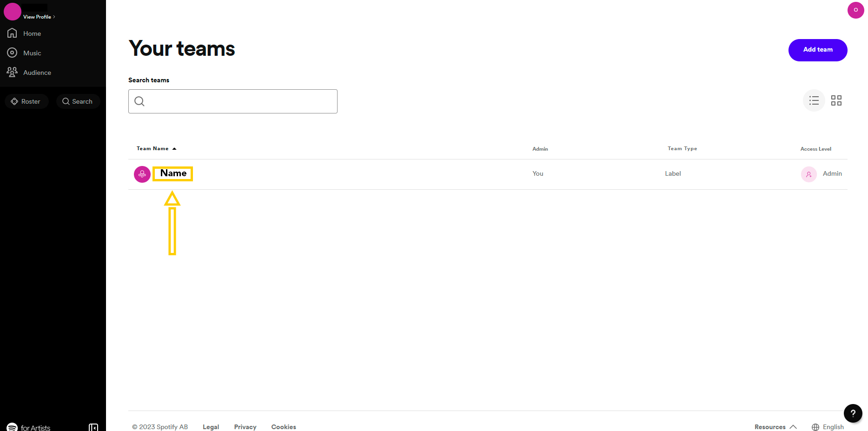The height and width of the screenshot is (431, 868).
Task: Open the Legal footer link
Action: [x=211, y=427]
